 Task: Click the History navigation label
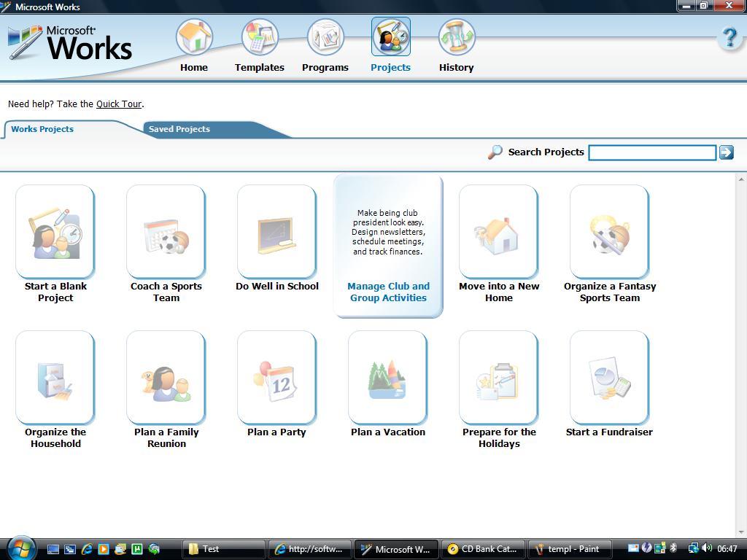457,68
